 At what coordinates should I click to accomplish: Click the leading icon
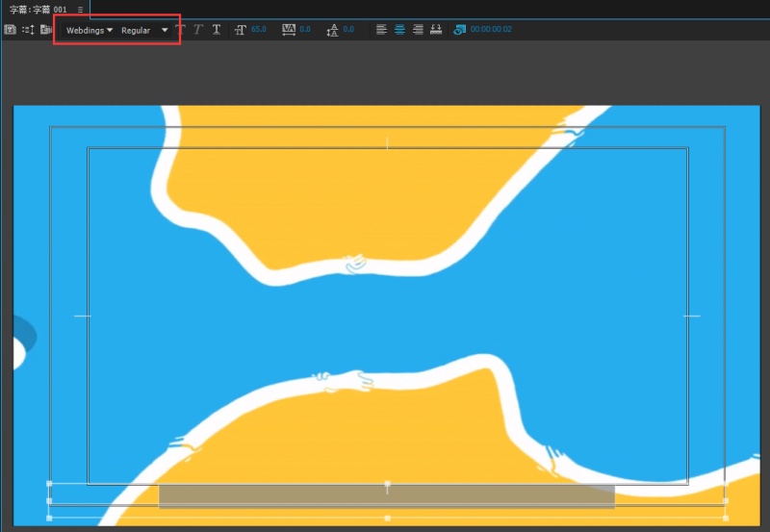point(332,30)
